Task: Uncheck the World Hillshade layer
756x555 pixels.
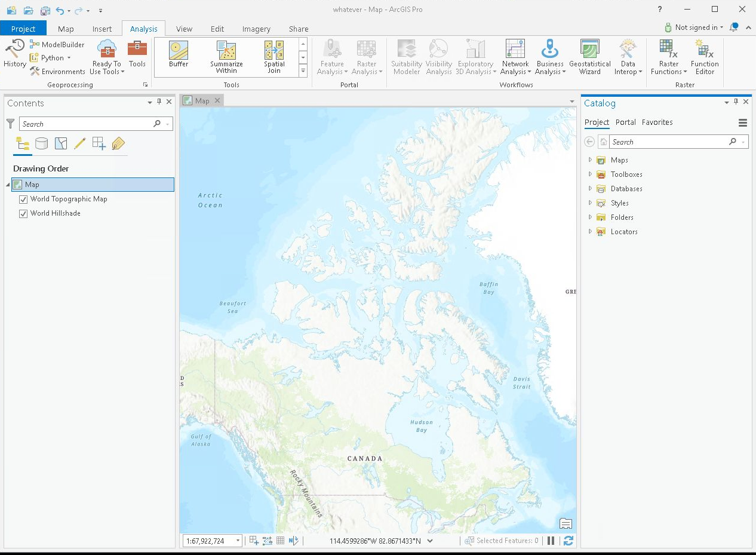Action: 23,213
